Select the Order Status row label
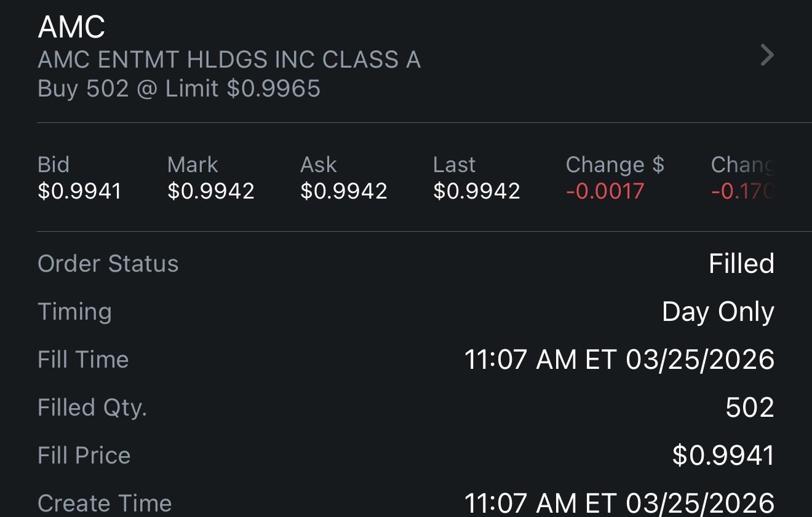Image resolution: width=812 pixels, height=517 pixels. [x=108, y=264]
